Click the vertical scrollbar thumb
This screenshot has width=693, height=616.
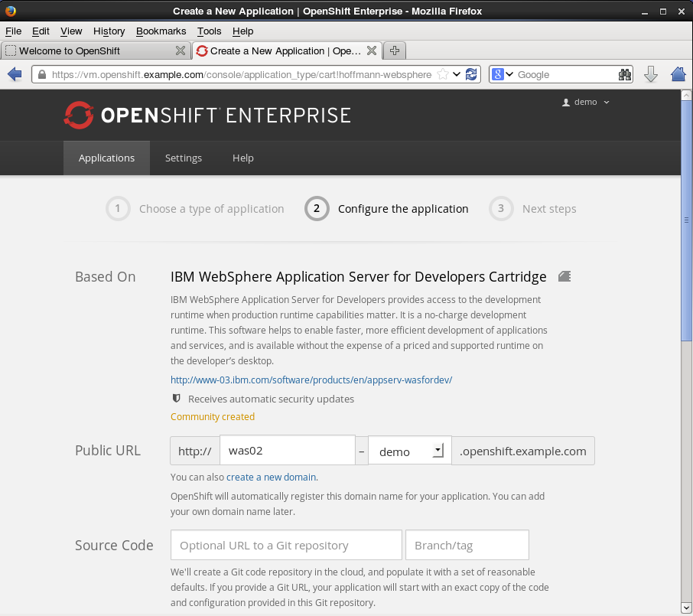tap(686, 220)
